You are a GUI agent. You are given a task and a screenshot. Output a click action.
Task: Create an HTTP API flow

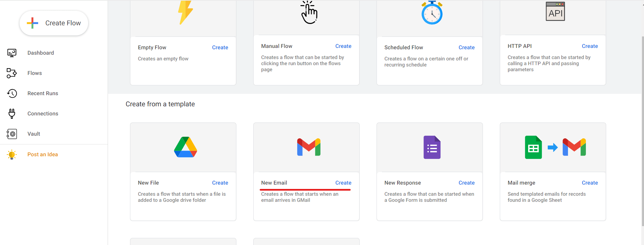point(590,46)
